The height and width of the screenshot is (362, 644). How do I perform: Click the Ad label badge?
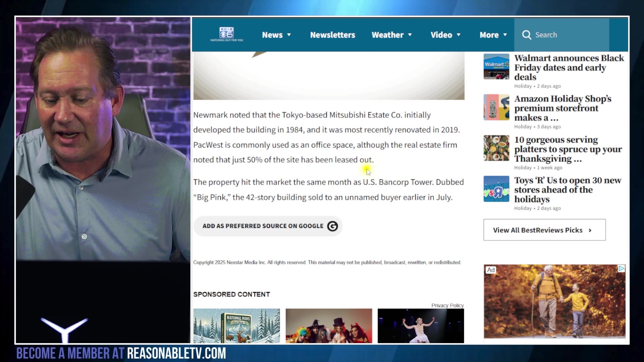(491, 270)
